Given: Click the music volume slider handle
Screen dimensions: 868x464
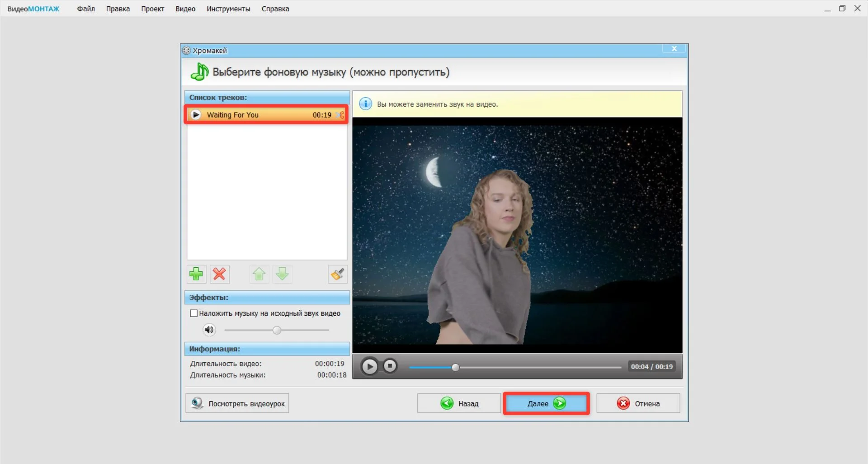Looking at the screenshot, I should (x=277, y=330).
